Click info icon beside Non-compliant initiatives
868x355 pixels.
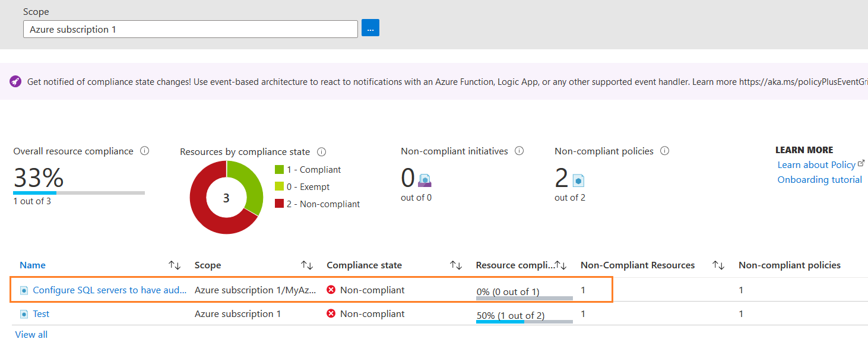click(x=519, y=151)
